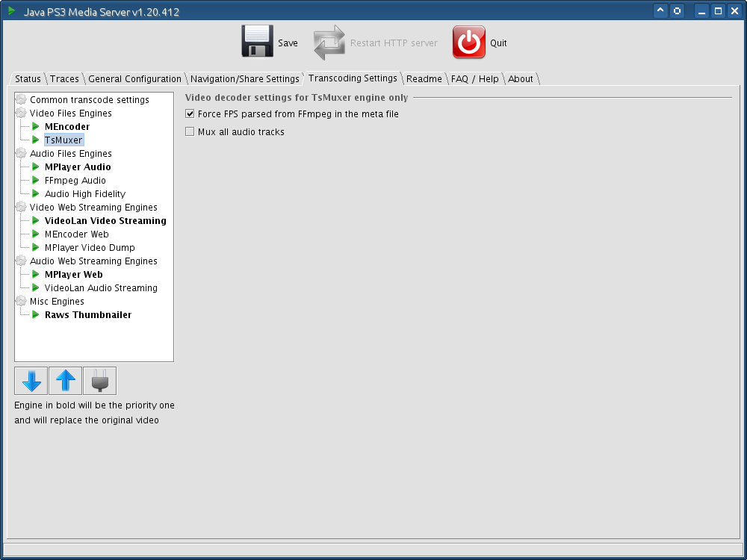Click the red power Quit icon
The height and width of the screenshot is (560, 747).
point(469,43)
